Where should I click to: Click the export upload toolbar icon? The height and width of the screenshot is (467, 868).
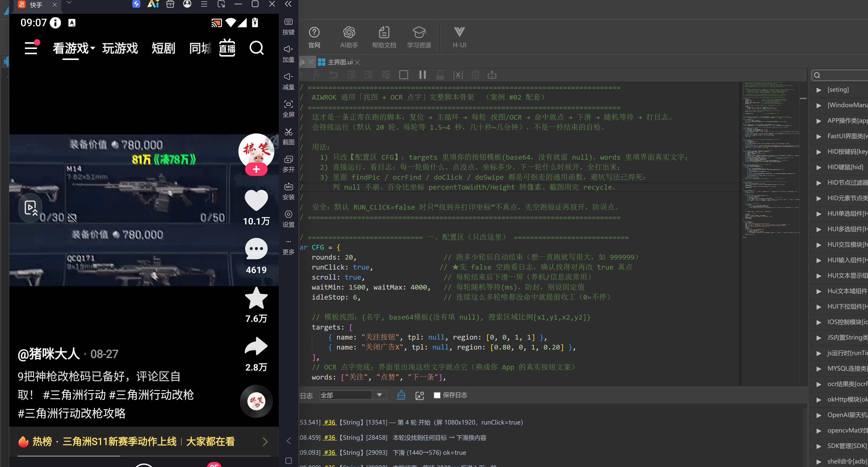pyautogui.click(x=492, y=75)
